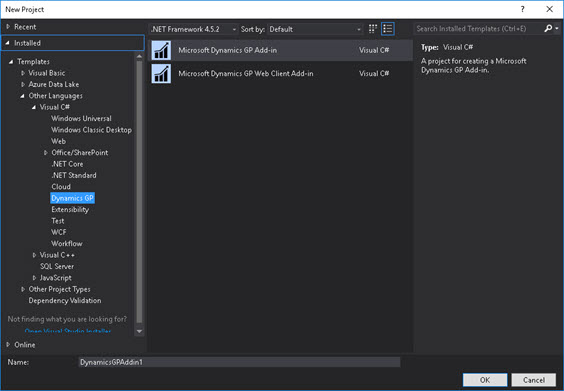Expand the Online section
This screenshot has height=391, width=564.
tap(8, 345)
